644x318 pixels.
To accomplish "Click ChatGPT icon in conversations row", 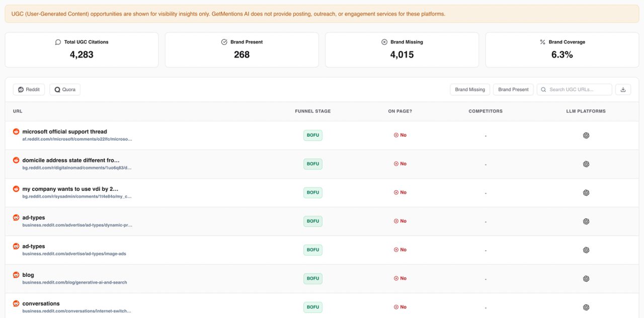I will 586,307.
